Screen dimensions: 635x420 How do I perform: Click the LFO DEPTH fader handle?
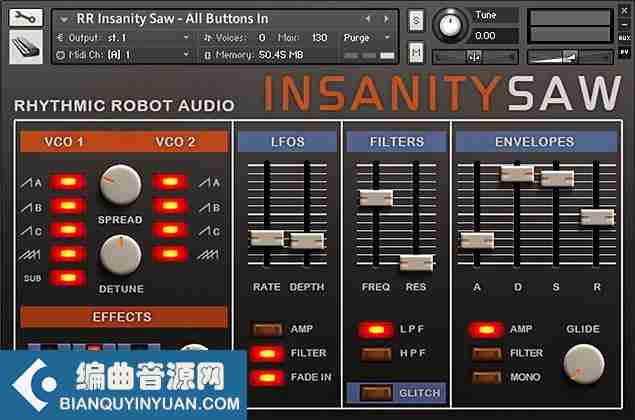tap(307, 241)
